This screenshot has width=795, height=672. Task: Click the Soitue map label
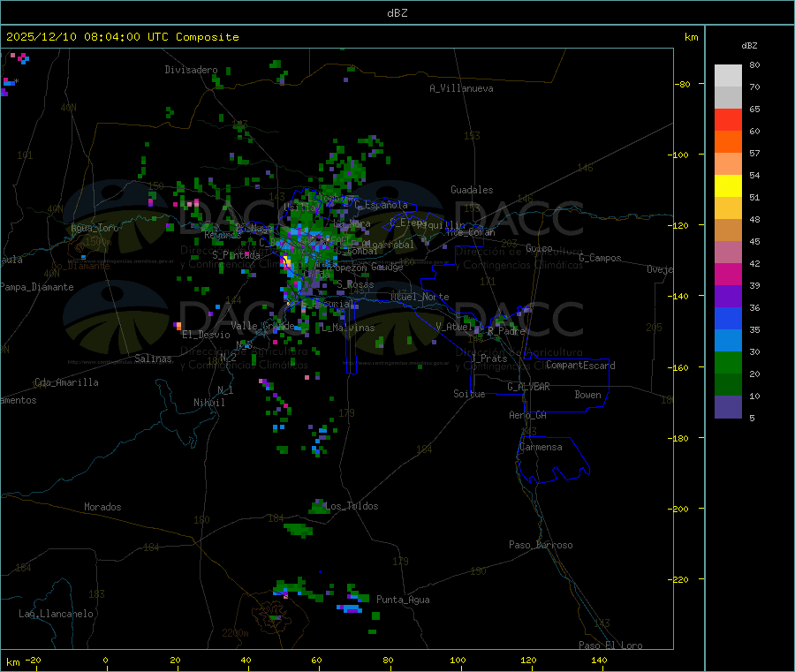469,394
